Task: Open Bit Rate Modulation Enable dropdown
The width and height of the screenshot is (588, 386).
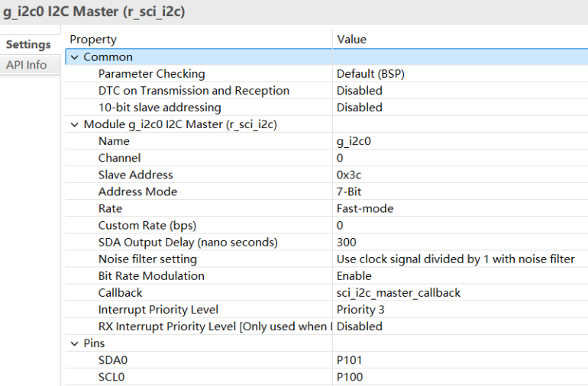Action: click(x=354, y=276)
